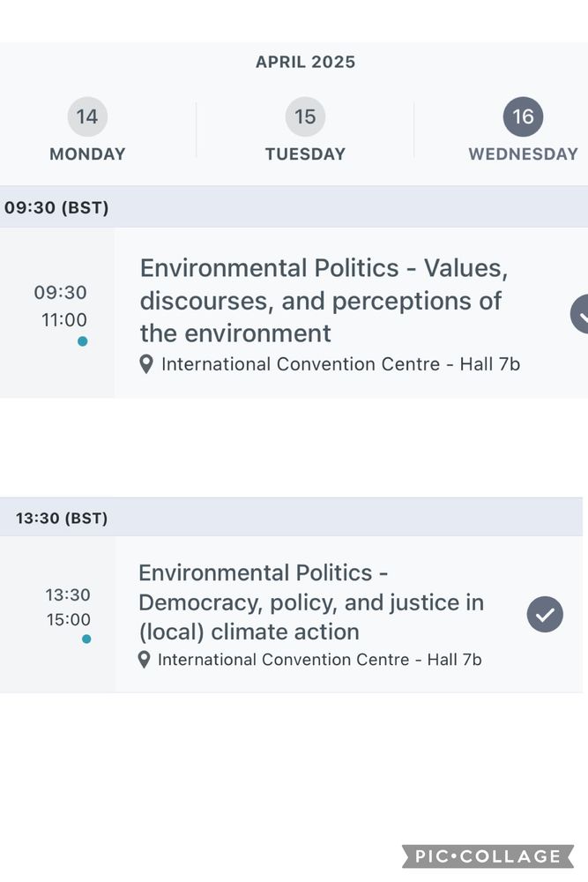Click location pin icon for 13:30 session
This screenshot has height=882, width=588.
click(145, 659)
